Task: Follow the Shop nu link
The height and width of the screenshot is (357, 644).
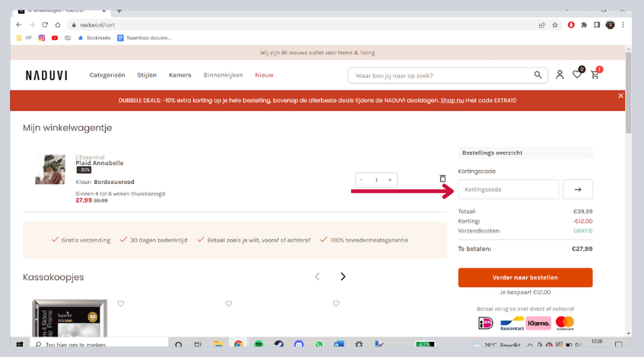Action: 452,100
